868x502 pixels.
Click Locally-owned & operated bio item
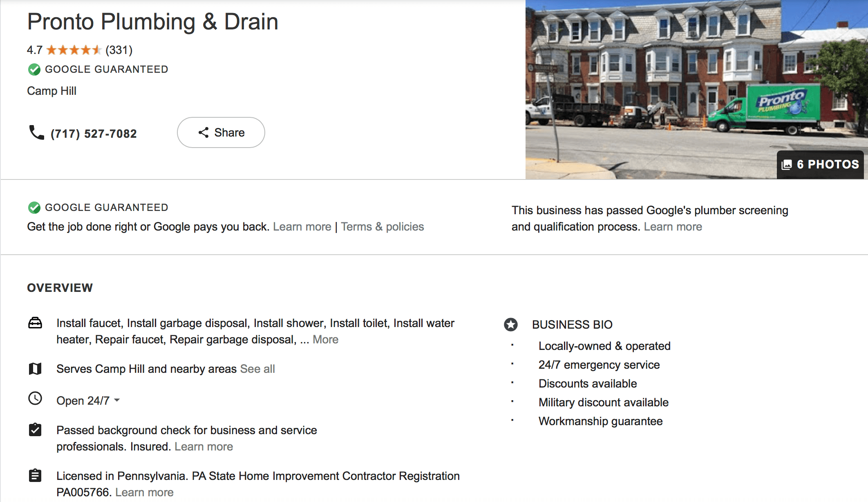pyautogui.click(x=604, y=346)
